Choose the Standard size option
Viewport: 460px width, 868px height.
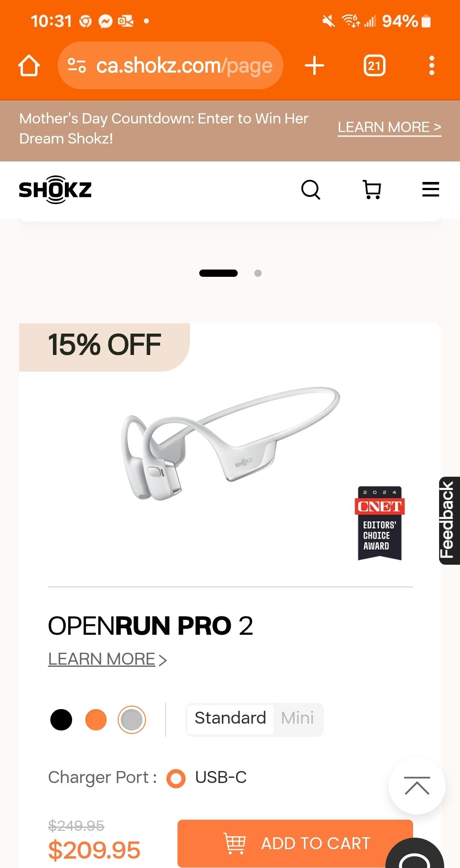(x=230, y=719)
